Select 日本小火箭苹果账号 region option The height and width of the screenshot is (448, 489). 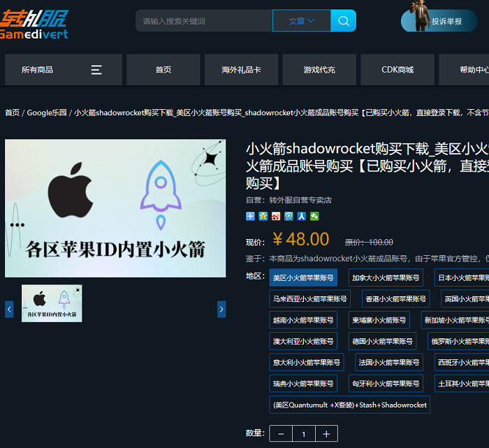click(x=462, y=277)
